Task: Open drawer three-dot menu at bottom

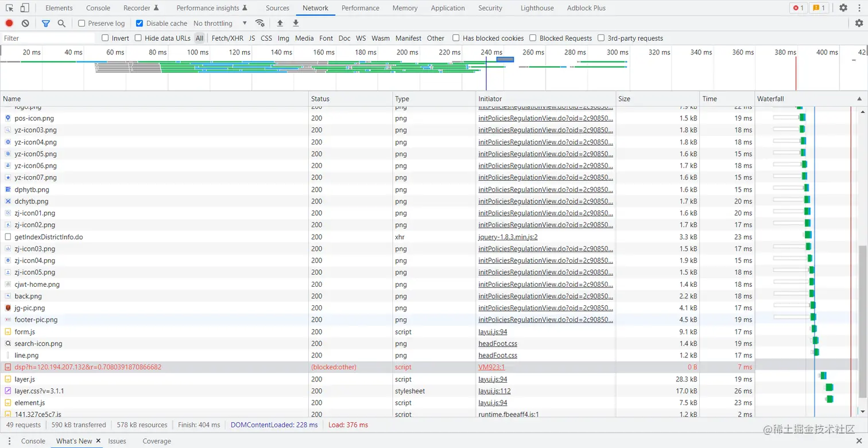Action: pos(9,441)
